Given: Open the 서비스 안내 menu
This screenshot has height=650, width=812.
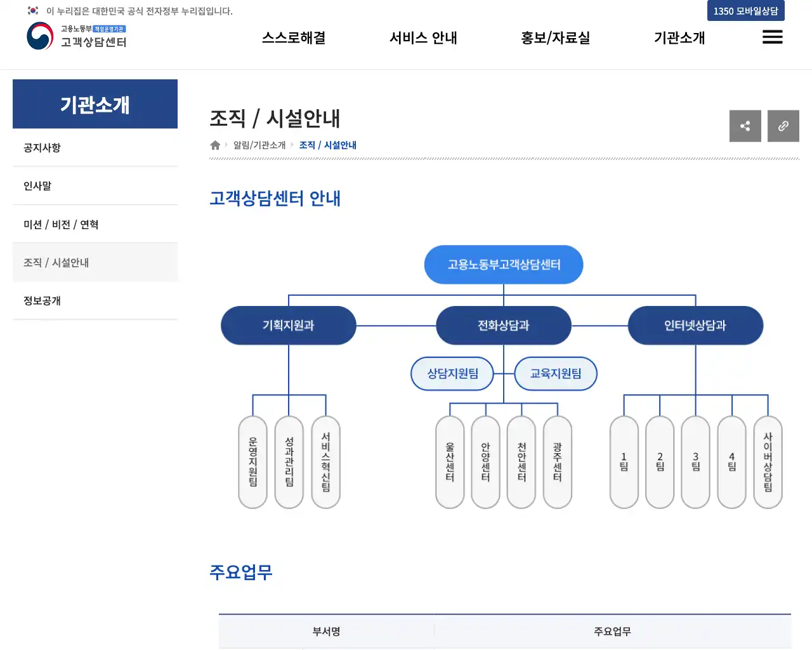Looking at the screenshot, I should coord(423,38).
